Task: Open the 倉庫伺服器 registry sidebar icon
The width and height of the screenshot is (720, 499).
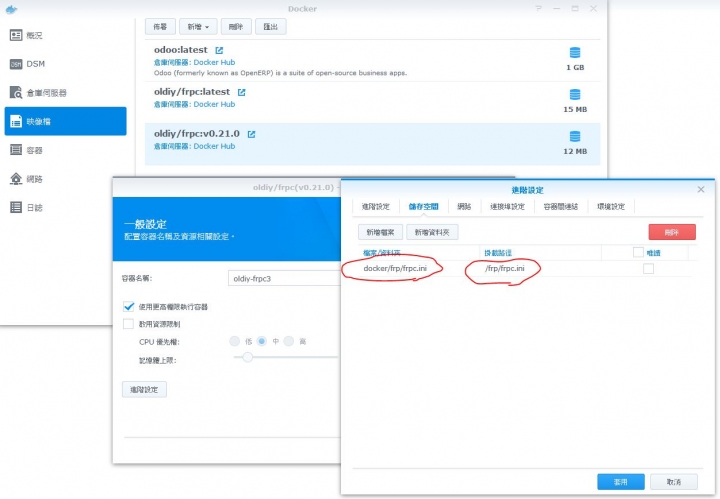Action: 16,93
